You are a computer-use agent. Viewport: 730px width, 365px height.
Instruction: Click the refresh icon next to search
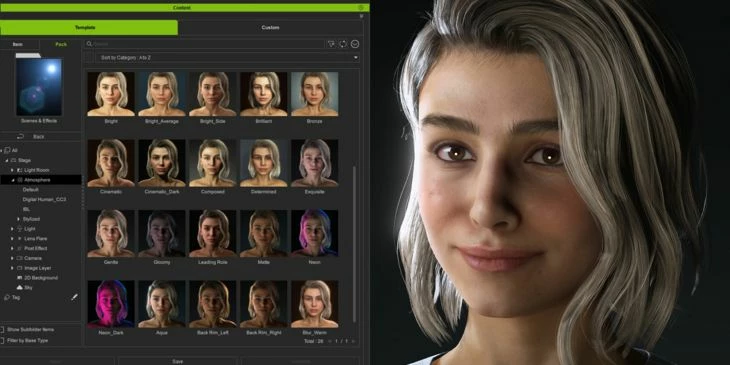[343, 44]
